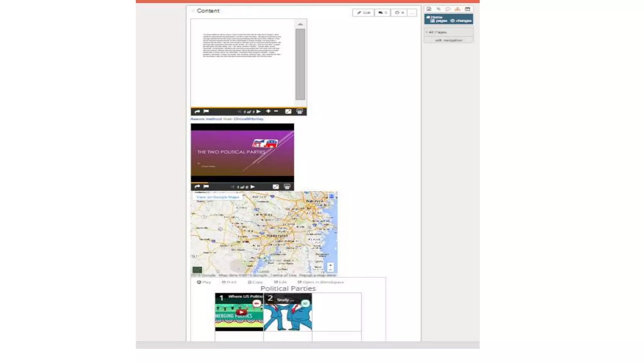Click the Edit button with pencil icon
This screenshot has width=644, height=362.
(363, 13)
